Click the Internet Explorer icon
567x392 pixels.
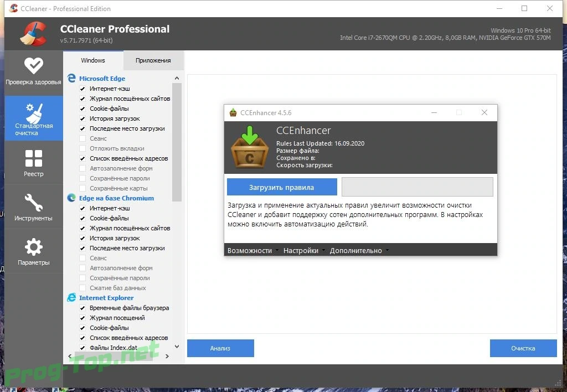(x=71, y=298)
